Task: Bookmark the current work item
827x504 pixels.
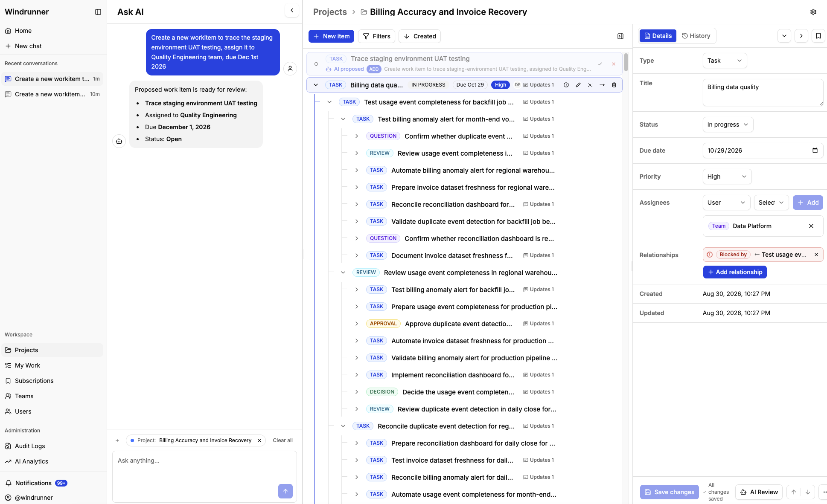Action: pyautogui.click(x=818, y=36)
